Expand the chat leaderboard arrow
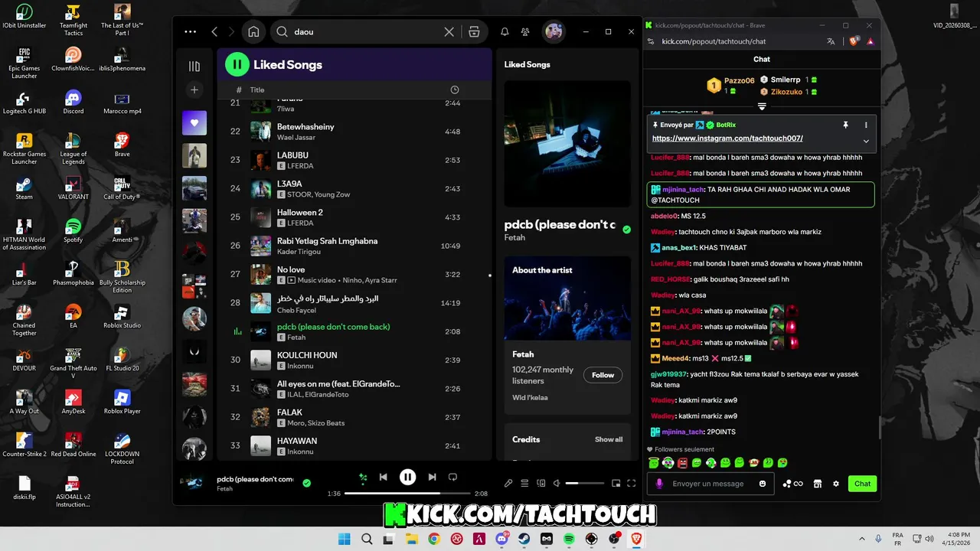The width and height of the screenshot is (980, 551). (762, 106)
